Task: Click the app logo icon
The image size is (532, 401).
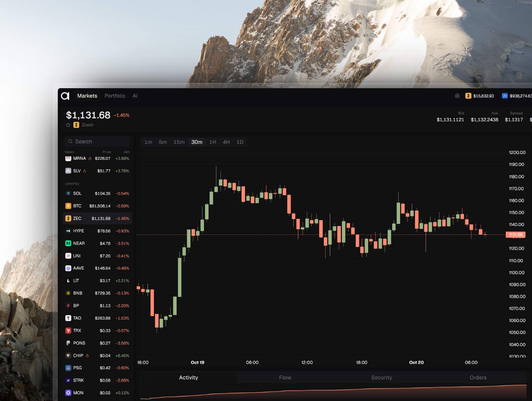Action: pos(65,96)
